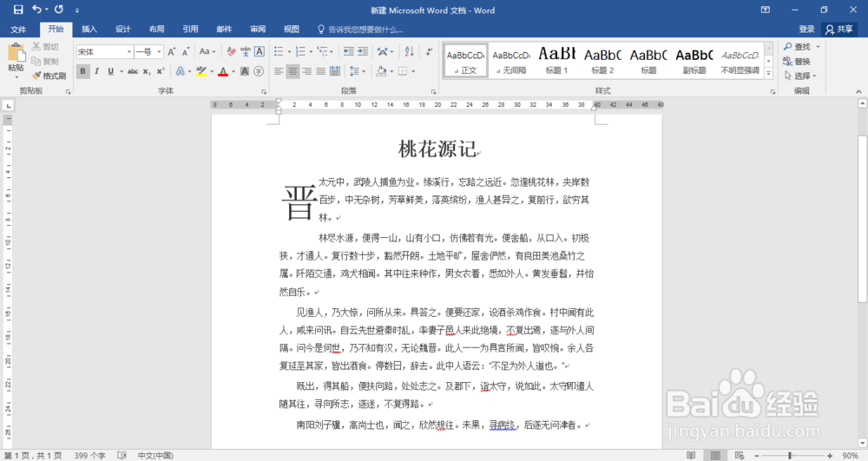Toggle Italic formatting

coord(97,71)
